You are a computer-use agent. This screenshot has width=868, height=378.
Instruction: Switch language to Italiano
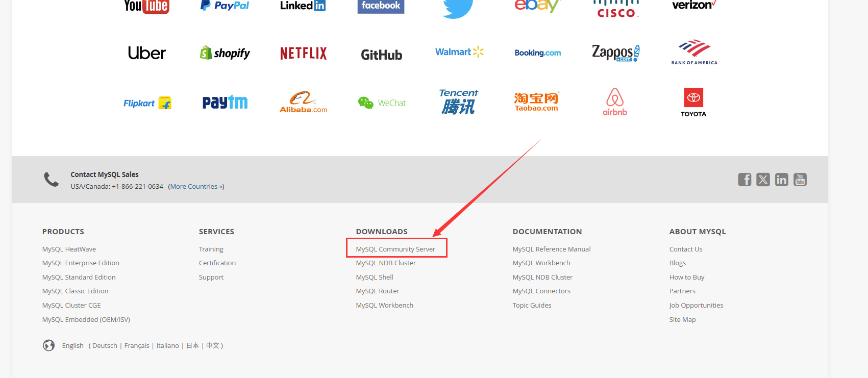point(167,346)
